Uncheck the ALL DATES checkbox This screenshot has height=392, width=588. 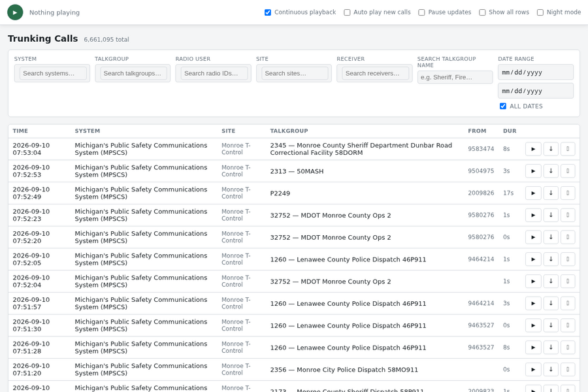tap(503, 106)
